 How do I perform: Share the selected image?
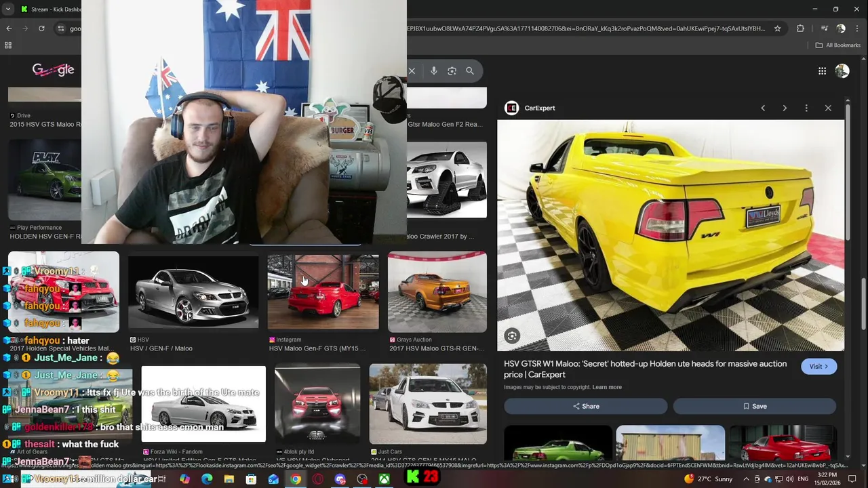(585, 406)
